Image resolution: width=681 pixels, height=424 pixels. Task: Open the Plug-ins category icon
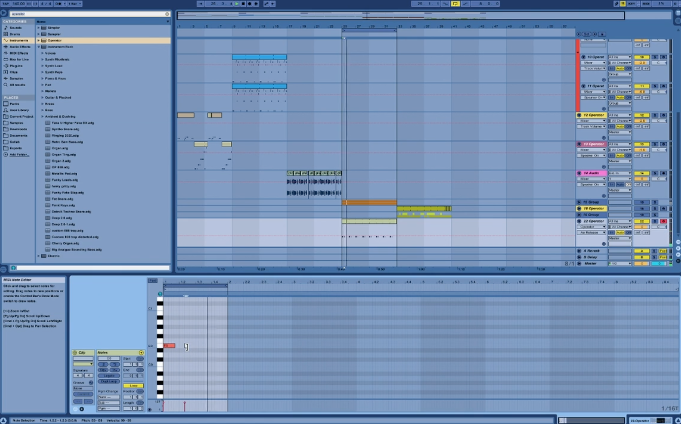tap(6, 66)
